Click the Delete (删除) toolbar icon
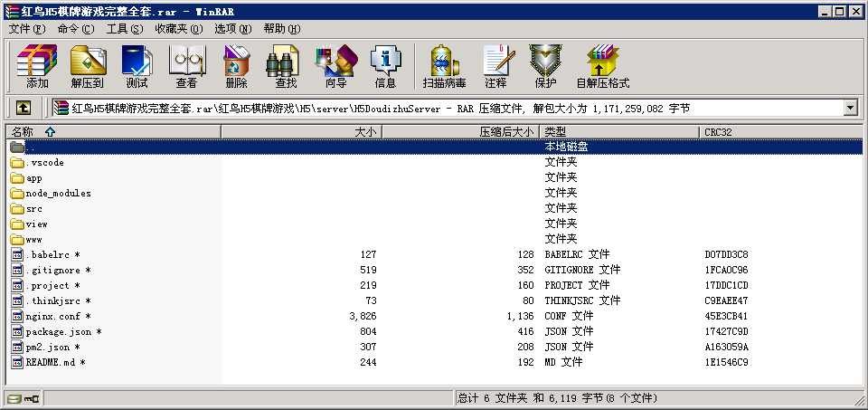This screenshot has width=868, height=410. click(x=236, y=67)
